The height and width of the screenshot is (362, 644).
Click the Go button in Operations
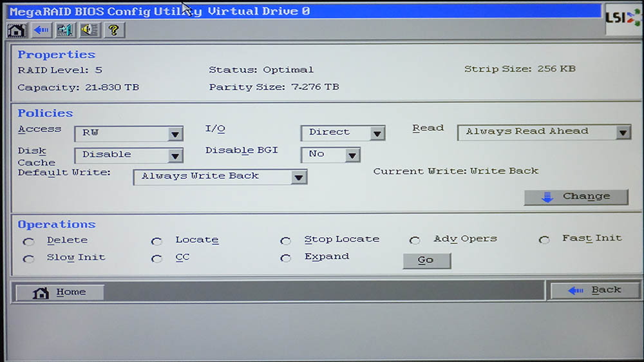(427, 260)
